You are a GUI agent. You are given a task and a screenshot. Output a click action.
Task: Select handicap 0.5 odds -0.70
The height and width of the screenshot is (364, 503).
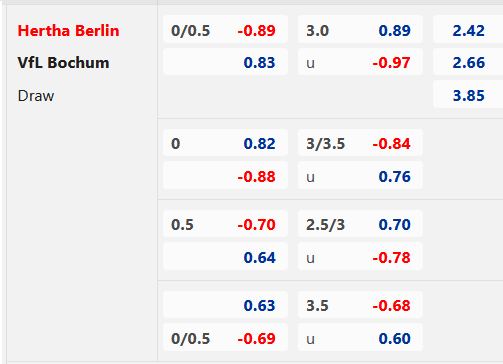point(225,224)
